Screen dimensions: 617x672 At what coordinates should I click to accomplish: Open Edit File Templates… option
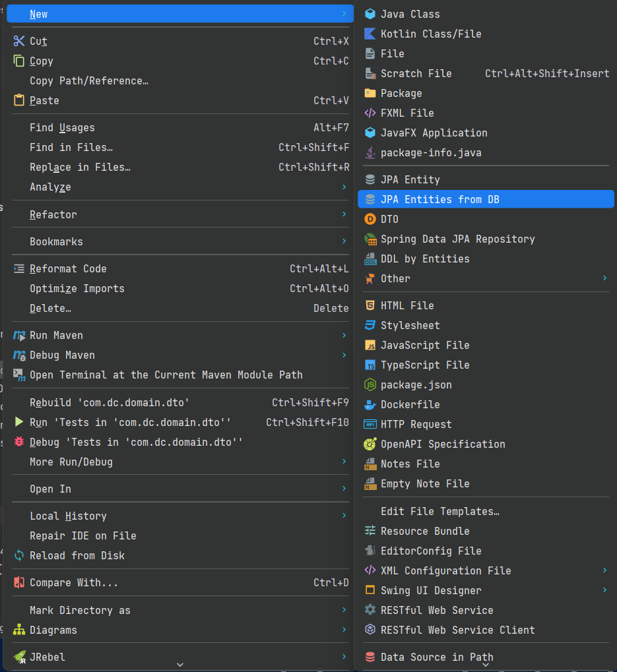click(439, 511)
